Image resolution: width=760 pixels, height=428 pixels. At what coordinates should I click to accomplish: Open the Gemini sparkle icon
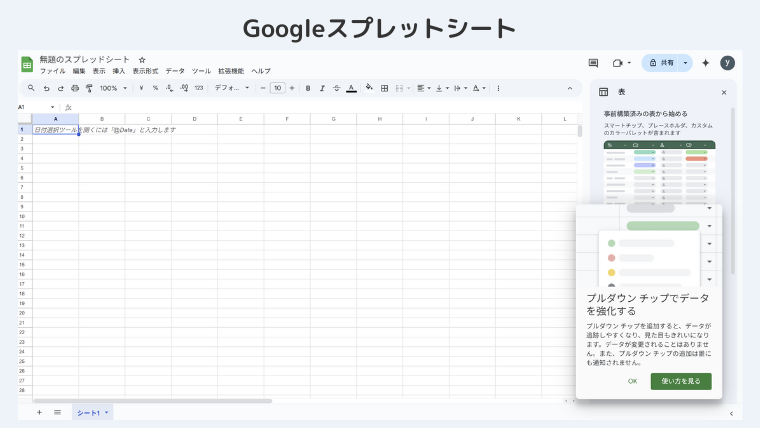(x=706, y=63)
